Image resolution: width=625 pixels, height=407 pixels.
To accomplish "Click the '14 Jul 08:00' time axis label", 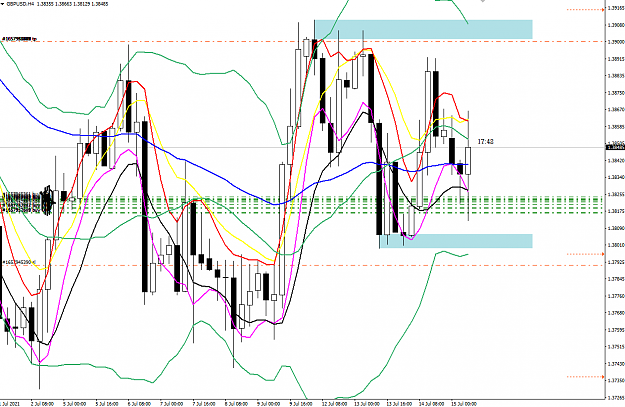I will point(431,403).
